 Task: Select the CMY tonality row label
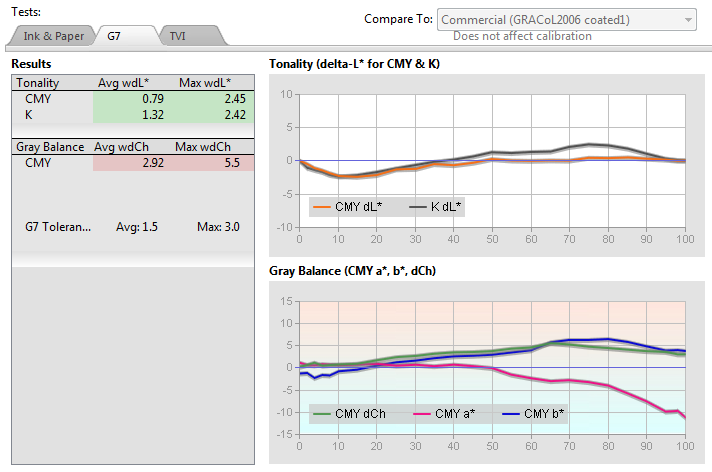pyautogui.click(x=38, y=99)
